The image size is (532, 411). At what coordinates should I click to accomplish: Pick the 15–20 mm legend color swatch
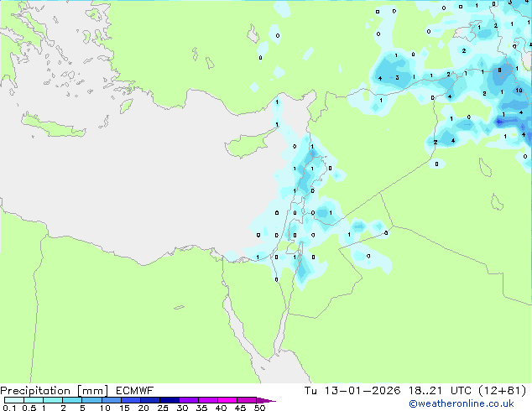(130, 400)
